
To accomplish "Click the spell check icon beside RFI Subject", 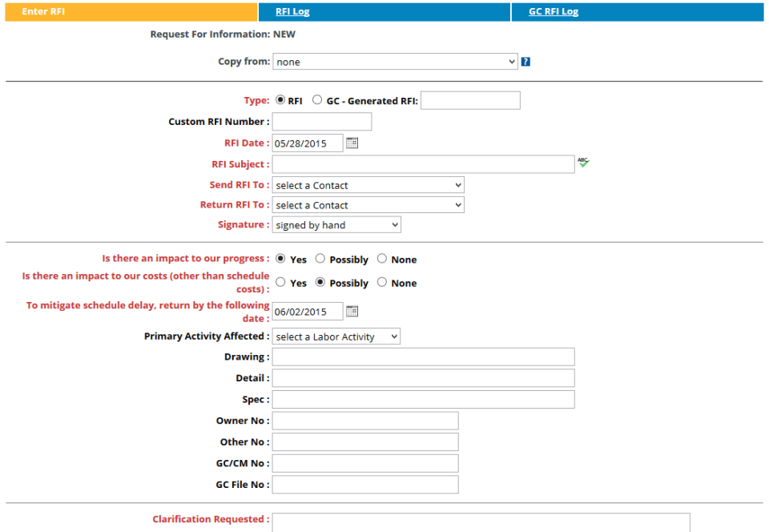I will point(583,163).
